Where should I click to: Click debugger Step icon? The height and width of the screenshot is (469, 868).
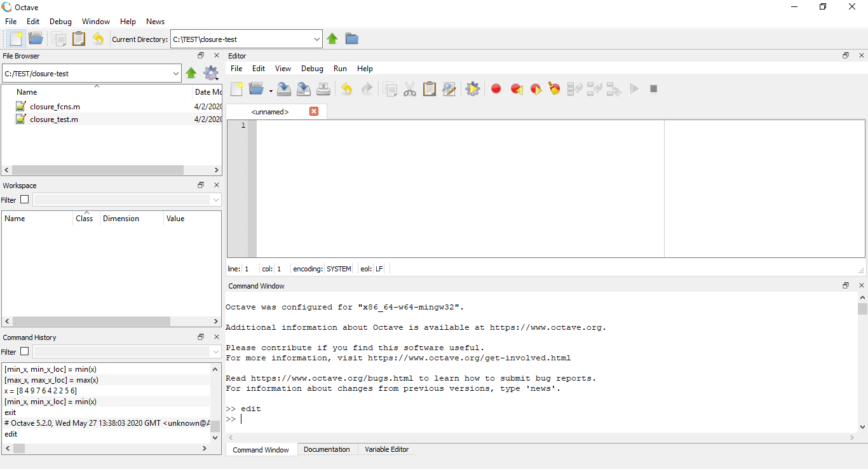coord(574,89)
